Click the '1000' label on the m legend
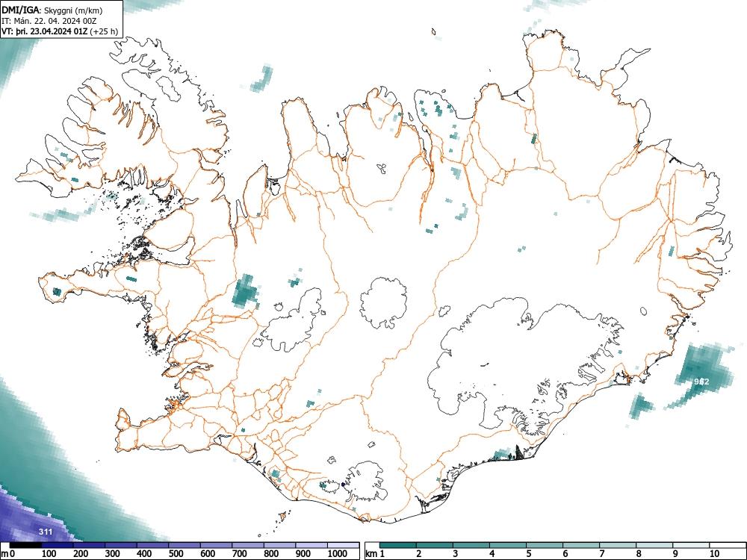747x560 pixels. coord(338,554)
